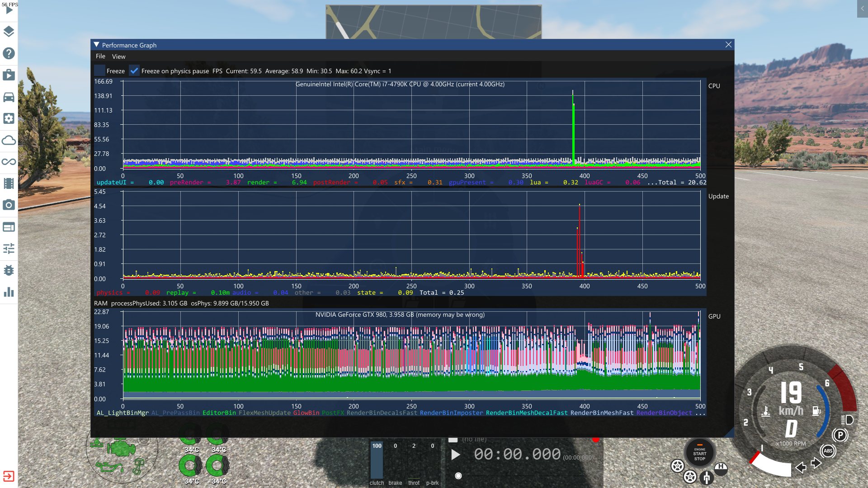Viewport: 868px width, 488px height.
Task: Click the Update graph plot area
Action: tap(411, 235)
